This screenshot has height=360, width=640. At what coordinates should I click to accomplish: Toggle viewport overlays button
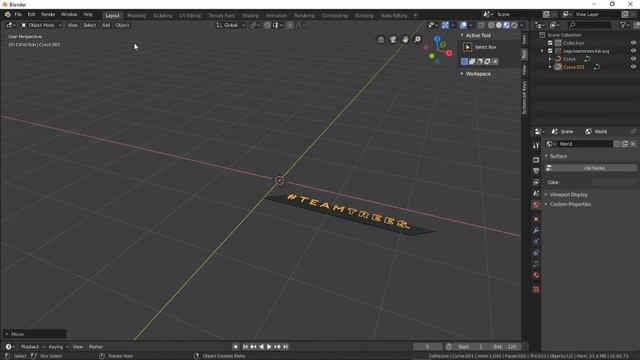coord(463,25)
